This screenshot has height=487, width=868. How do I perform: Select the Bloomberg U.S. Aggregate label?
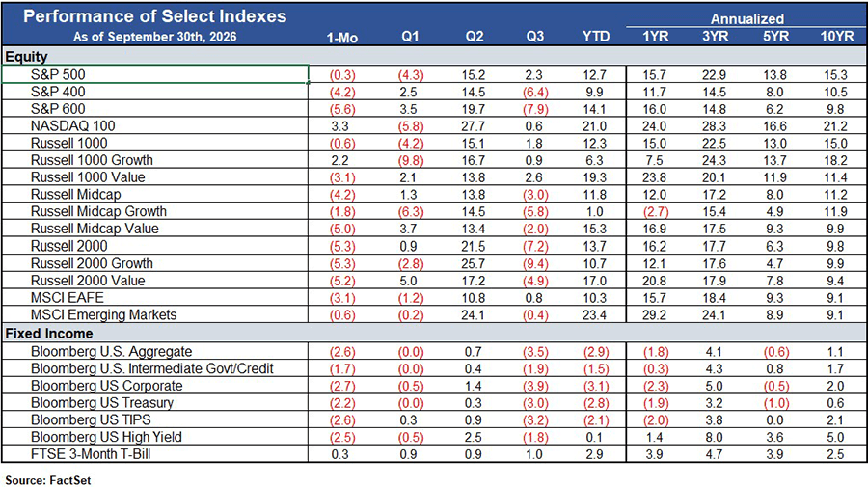(x=111, y=352)
